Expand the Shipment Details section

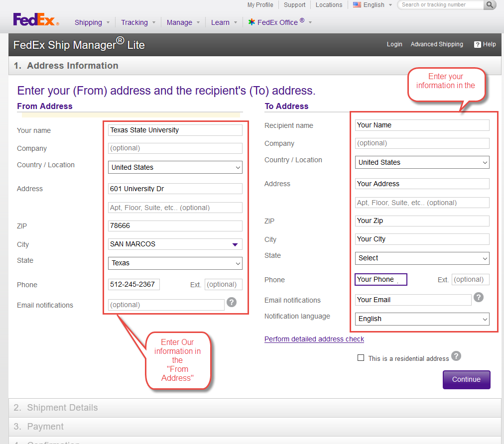62,408
